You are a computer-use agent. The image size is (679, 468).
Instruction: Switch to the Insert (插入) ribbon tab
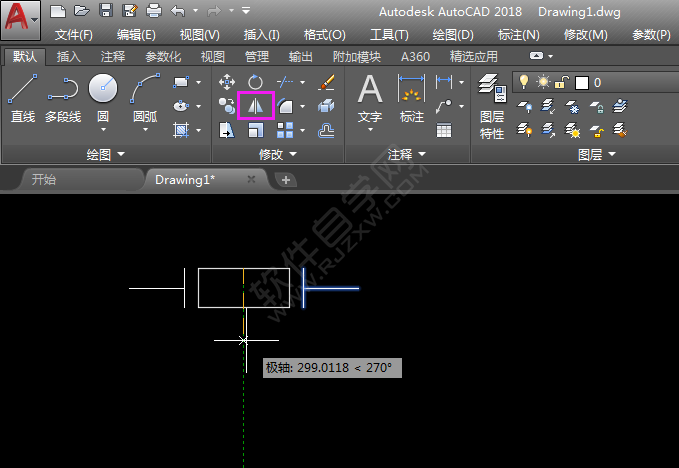tap(69, 57)
